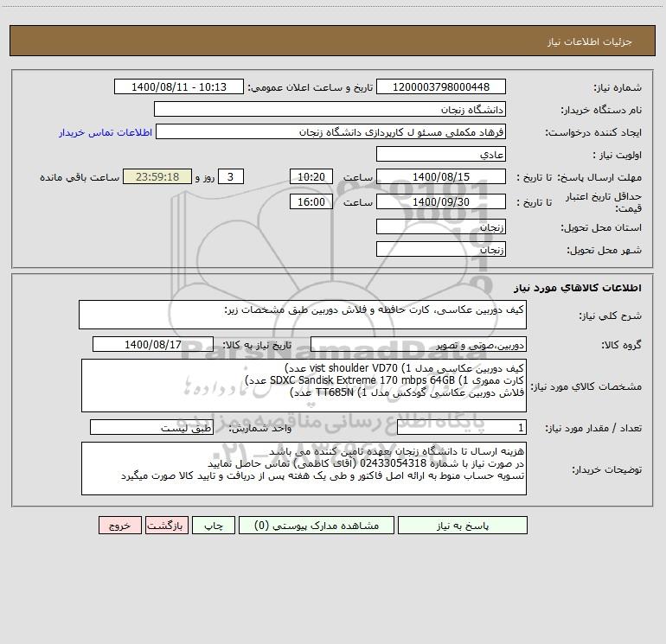Click the بازگشت back button
Screen dimensions: 666x644
pyautogui.click(x=166, y=526)
